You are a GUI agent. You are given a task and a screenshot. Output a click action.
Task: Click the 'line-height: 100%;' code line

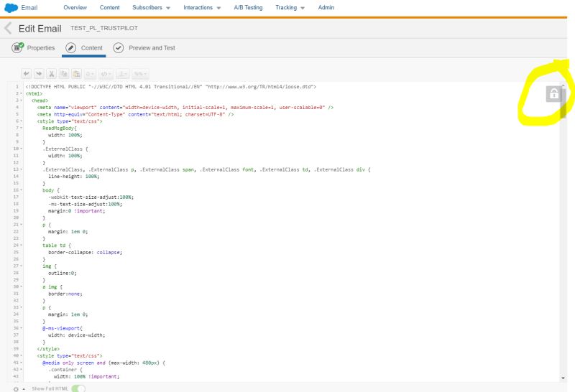(x=74, y=177)
